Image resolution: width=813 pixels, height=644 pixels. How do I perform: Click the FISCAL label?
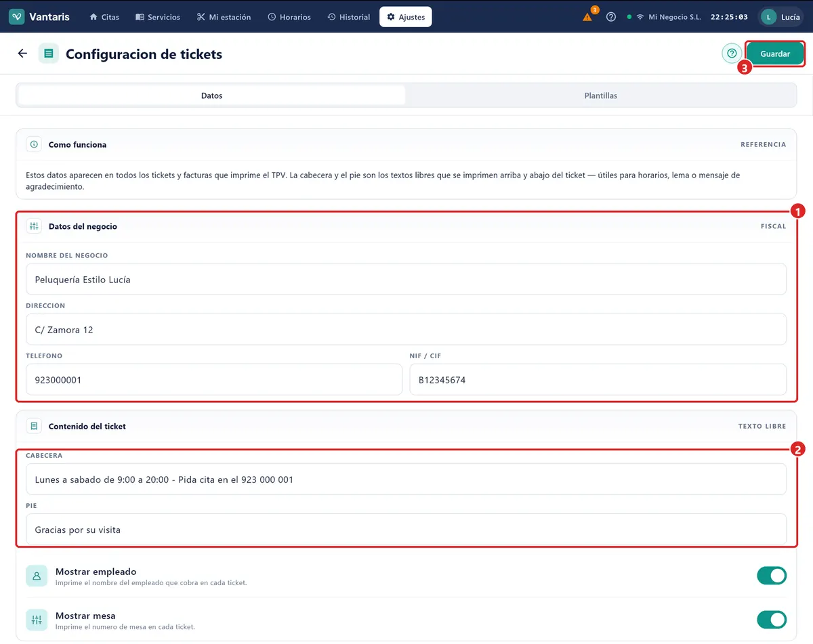pyautogui.click(x=774, y=226)
